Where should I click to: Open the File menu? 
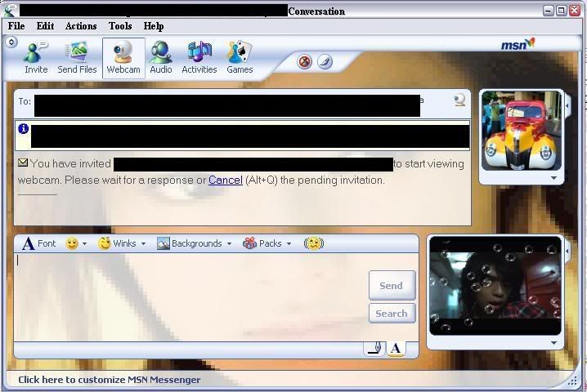(x=16, y=26)
